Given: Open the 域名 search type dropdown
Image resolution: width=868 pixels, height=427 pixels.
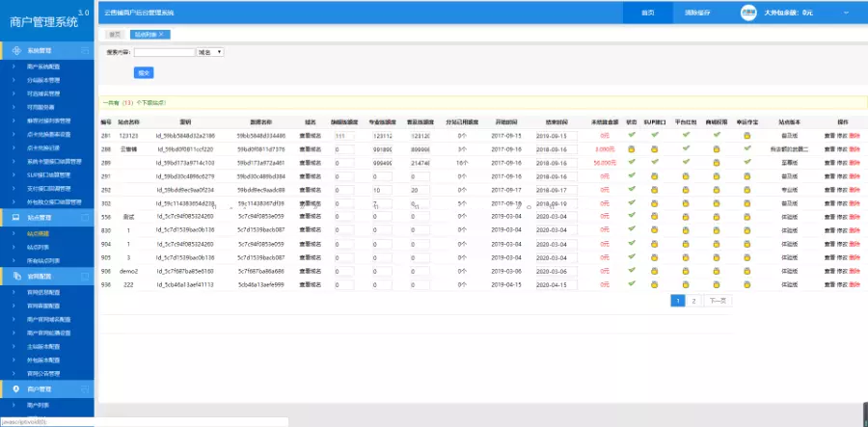Looking at the screenshot, I should pyautogui.click(x=210, y=52).
